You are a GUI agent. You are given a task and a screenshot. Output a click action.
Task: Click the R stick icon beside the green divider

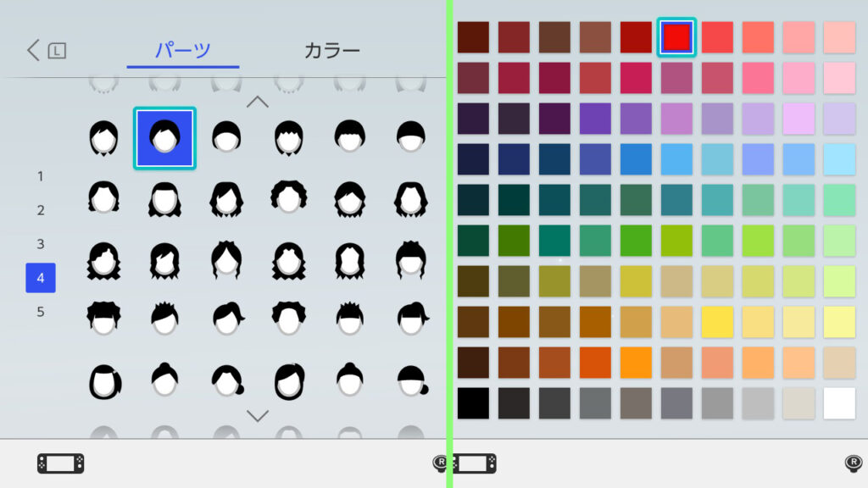[440, 463]
